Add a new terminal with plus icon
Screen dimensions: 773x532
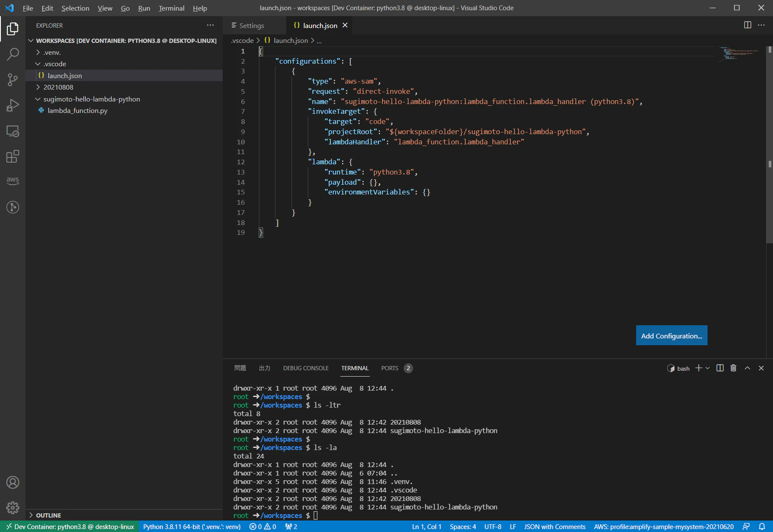(698, 368)
